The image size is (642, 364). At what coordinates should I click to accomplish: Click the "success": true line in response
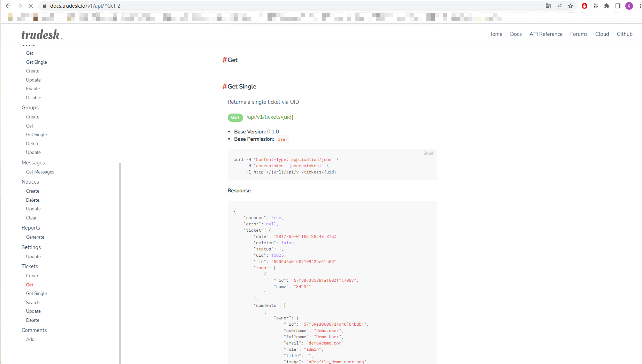[263, 218]
